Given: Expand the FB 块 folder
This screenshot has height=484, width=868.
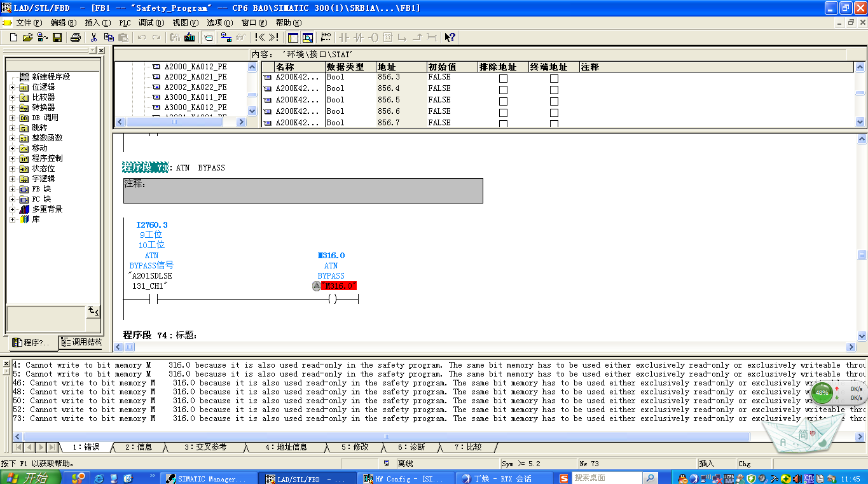Looking at the screenshot, I should pyautogui.click(x=13, y=189).
